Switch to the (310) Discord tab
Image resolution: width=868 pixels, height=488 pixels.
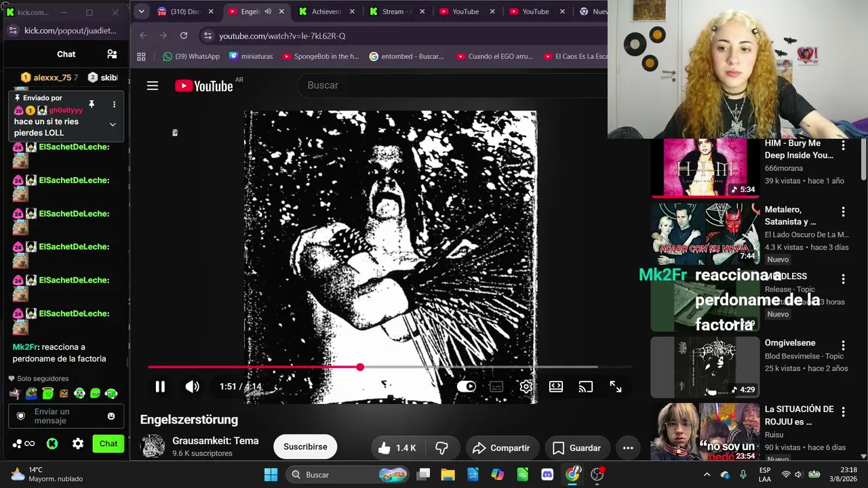[185, 12]
